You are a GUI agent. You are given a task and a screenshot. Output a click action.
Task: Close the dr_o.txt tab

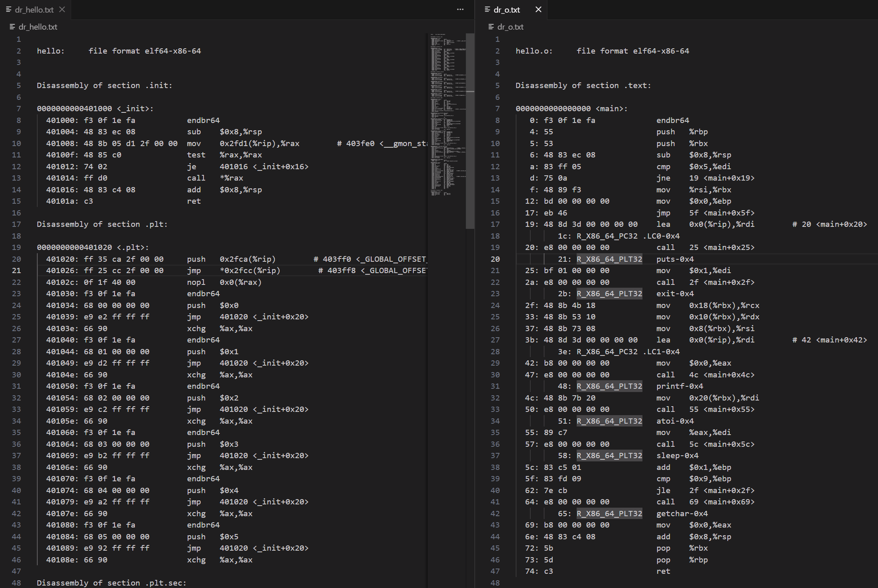point(538,9)
